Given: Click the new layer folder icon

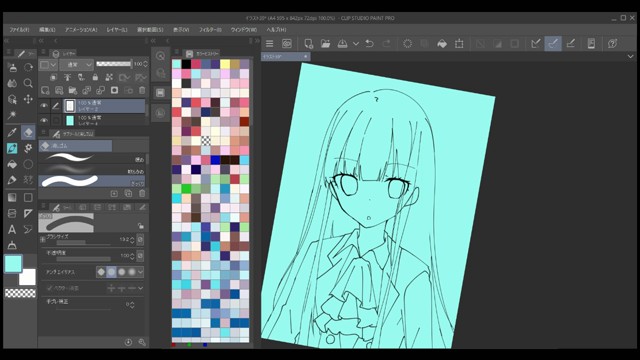Looking at the screenshot, I should (73, 90).
